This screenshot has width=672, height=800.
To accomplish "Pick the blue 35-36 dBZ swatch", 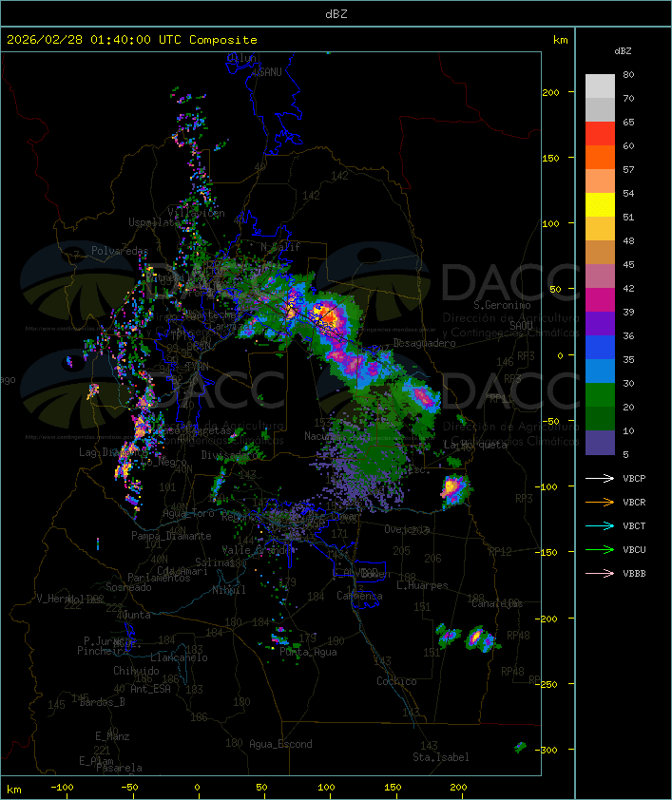I will [600, 348].
